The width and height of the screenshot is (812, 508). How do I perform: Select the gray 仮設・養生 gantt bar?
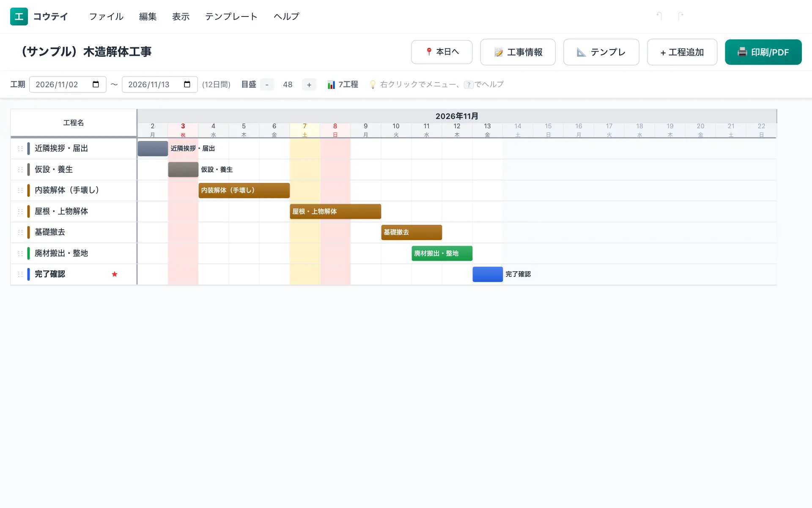point(183,169)
